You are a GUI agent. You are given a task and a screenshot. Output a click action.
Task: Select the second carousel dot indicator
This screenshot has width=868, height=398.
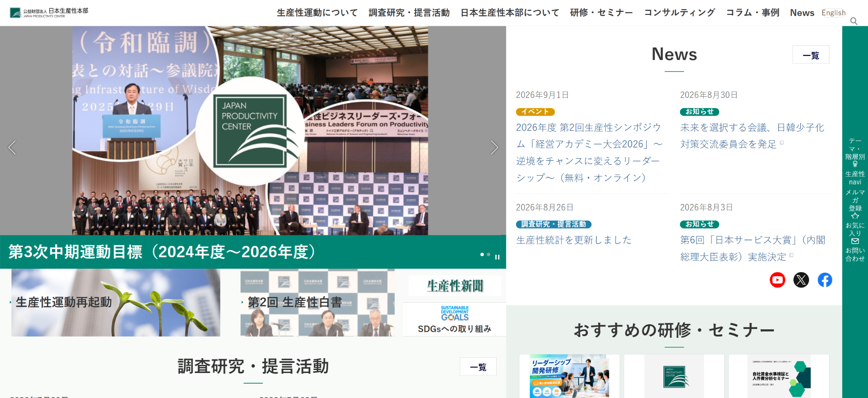489,254
